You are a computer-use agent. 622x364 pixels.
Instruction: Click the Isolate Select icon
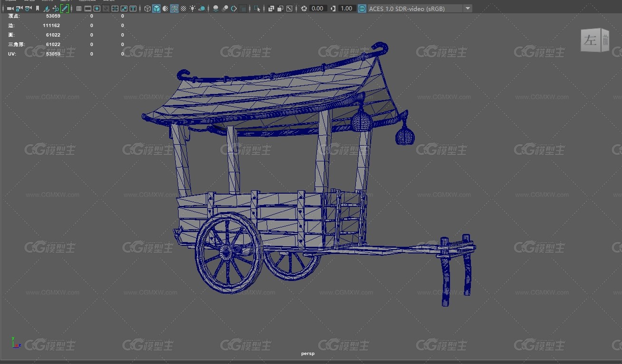tap(257, 9)
